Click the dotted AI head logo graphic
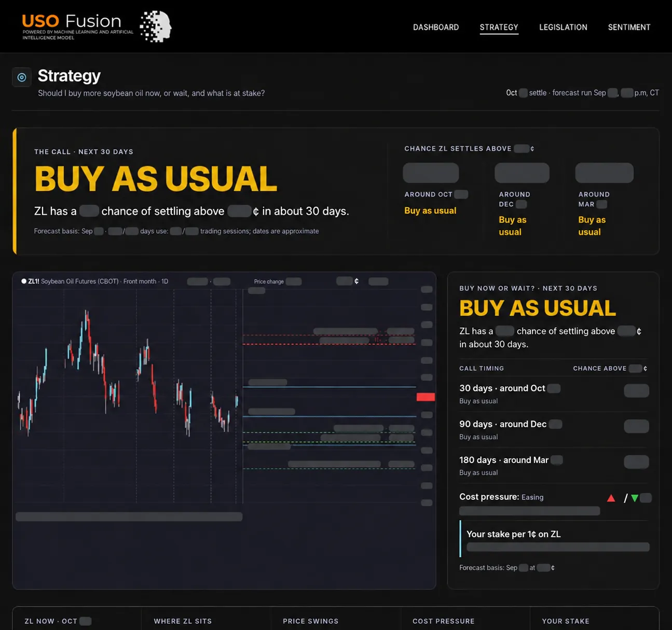 click(x=156, y=26)
